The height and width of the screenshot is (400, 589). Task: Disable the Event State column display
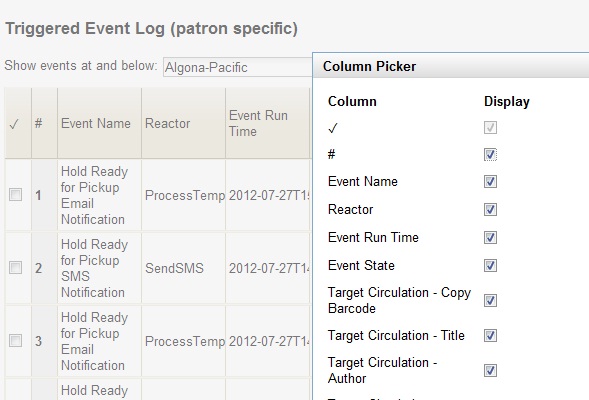click(490, 266)
